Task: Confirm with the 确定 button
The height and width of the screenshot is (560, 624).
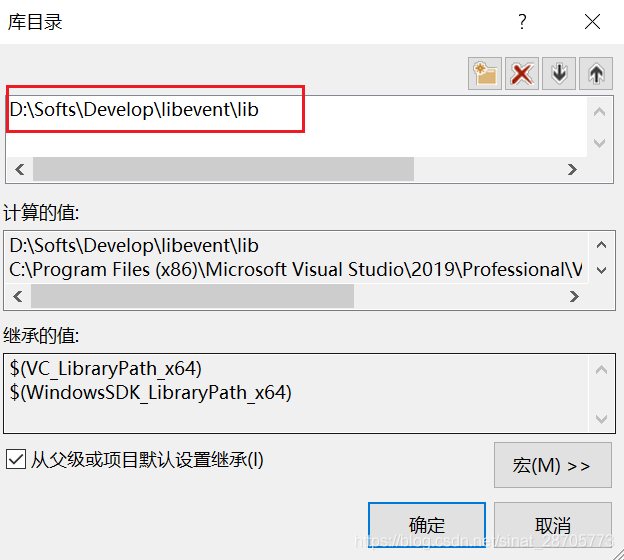Action: point(427,525)
